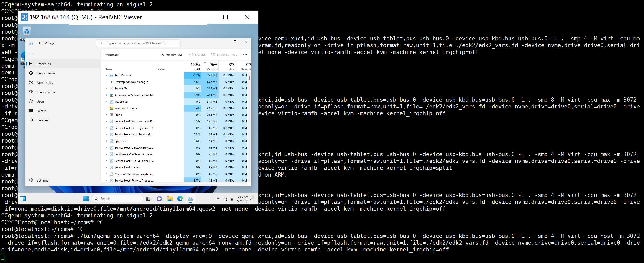
Task: Expand Desktop Window Manager process
Action: pyautogui.click(x=106, y=82)
